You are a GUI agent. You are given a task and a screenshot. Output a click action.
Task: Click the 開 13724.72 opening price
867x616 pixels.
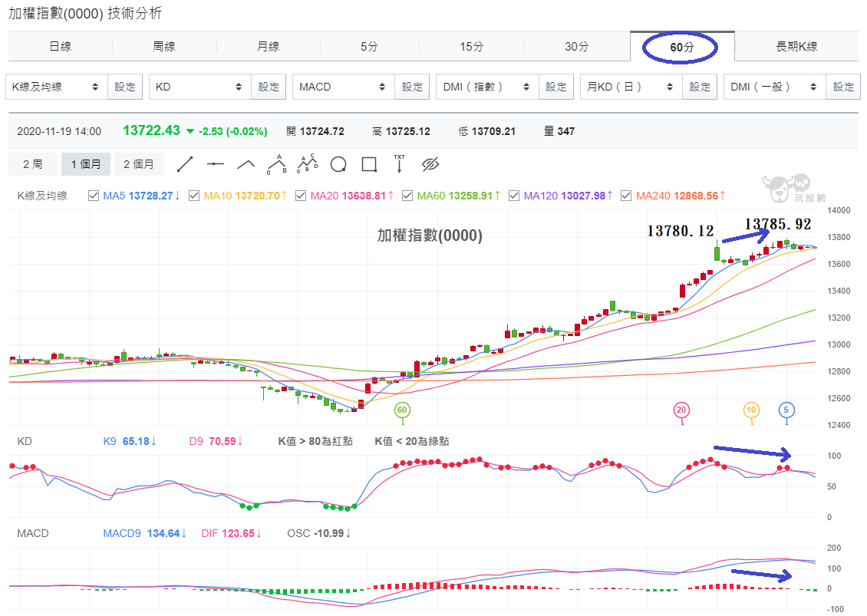tap(315, 132)
